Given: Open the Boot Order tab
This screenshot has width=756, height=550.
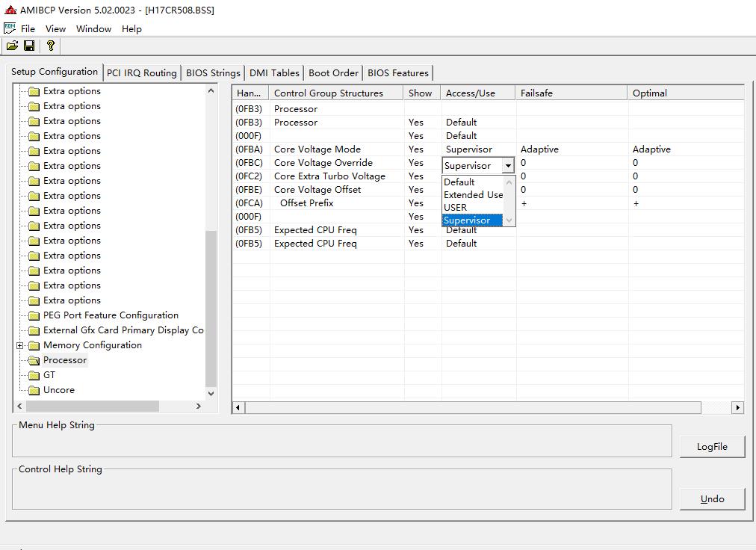Looking at the screenshot, I should pos(333,73).
